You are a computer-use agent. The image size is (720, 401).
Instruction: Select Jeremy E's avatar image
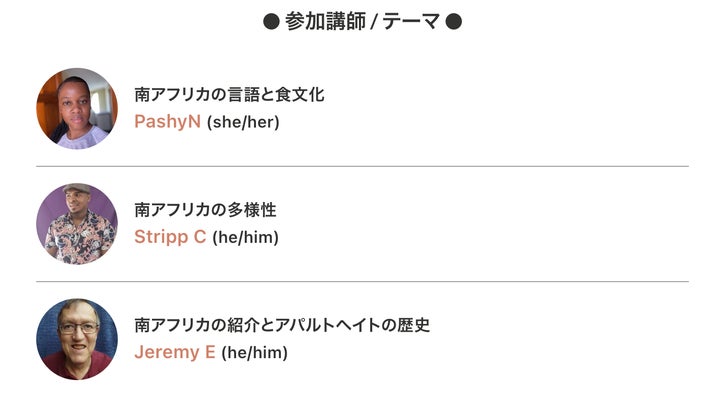[77, 339]
